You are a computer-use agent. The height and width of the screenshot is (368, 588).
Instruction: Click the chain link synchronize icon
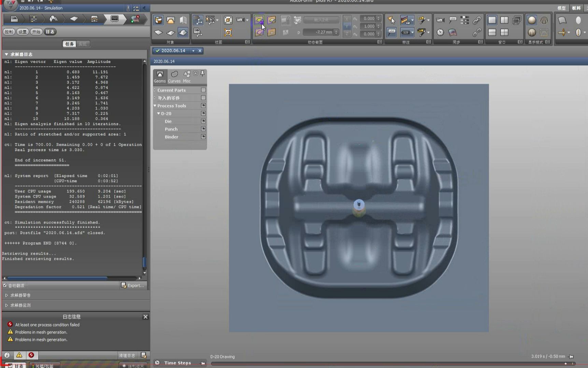(x=477, y=20)
